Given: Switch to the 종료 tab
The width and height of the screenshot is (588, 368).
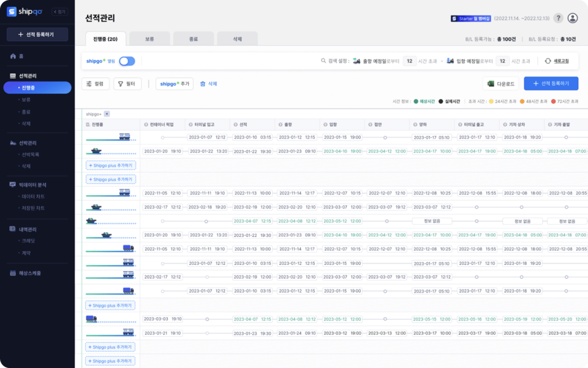Looking at the screenshot, I should [x=193, y=39].
